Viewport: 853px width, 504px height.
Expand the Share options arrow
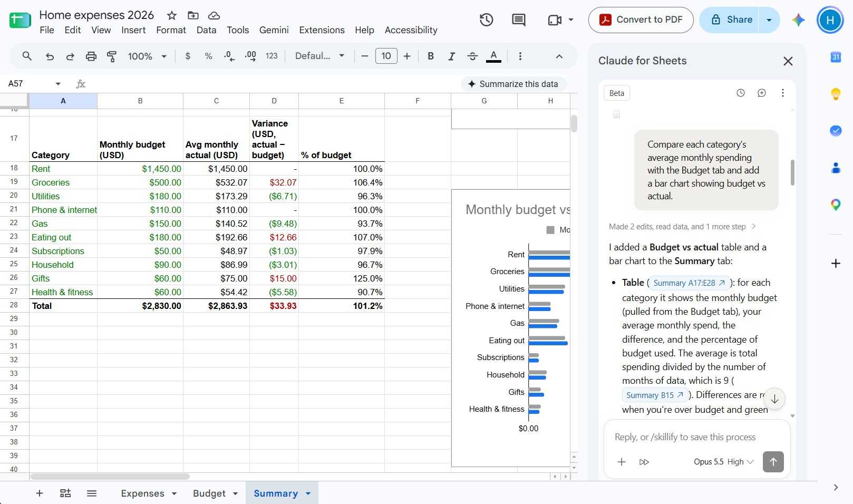point(769,20)
